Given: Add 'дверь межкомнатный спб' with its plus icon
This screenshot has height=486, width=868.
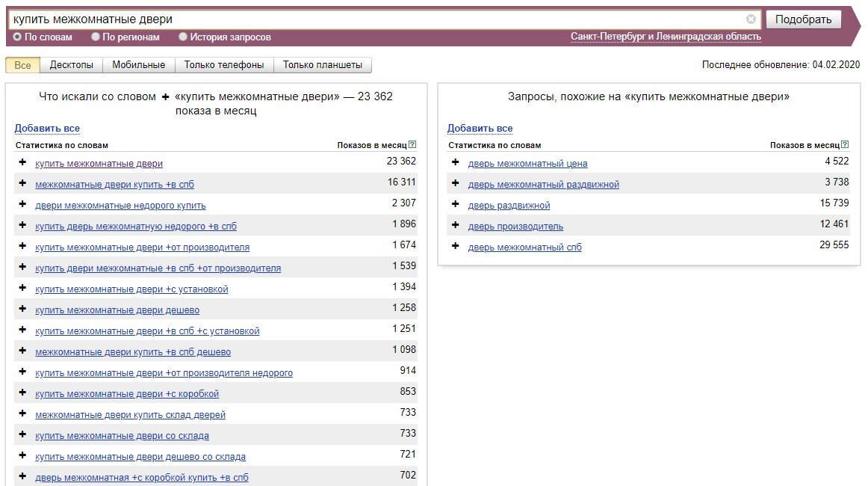Looking at the screenshot, I should pyautogui.click(x=456, y=246).
